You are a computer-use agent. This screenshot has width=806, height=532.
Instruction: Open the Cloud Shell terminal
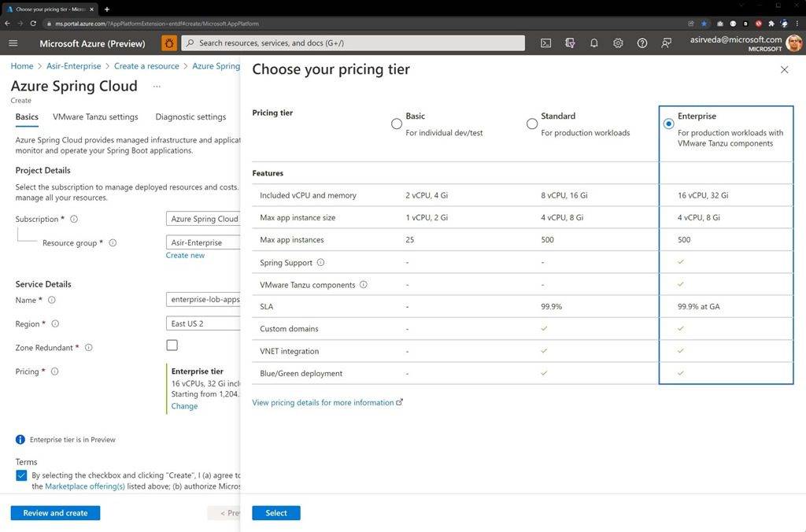tap(546, 43)
